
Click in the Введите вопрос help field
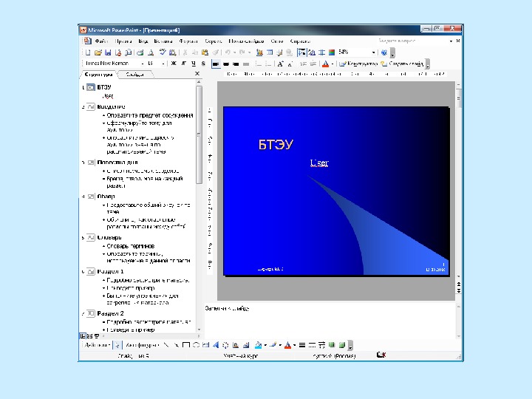412,41
